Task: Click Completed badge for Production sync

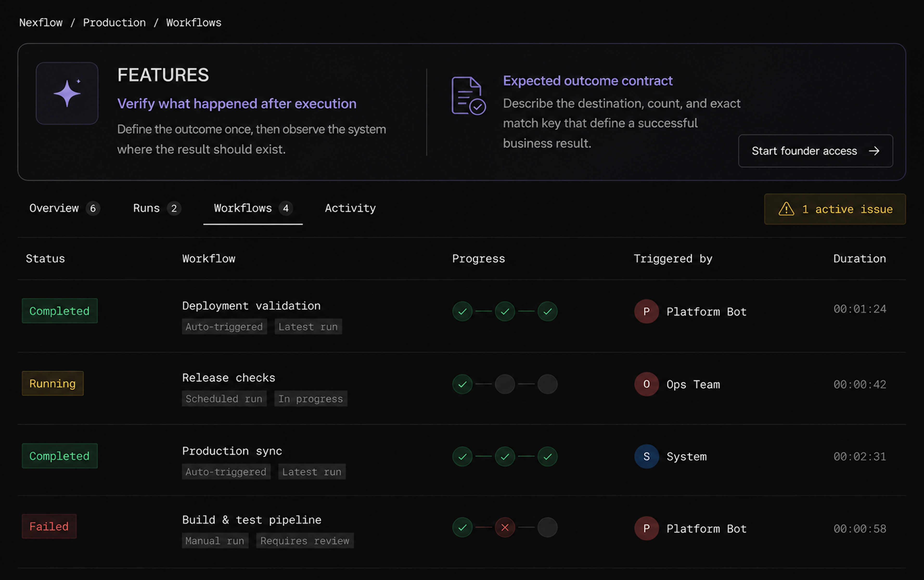Action: (x=60, y=456)
